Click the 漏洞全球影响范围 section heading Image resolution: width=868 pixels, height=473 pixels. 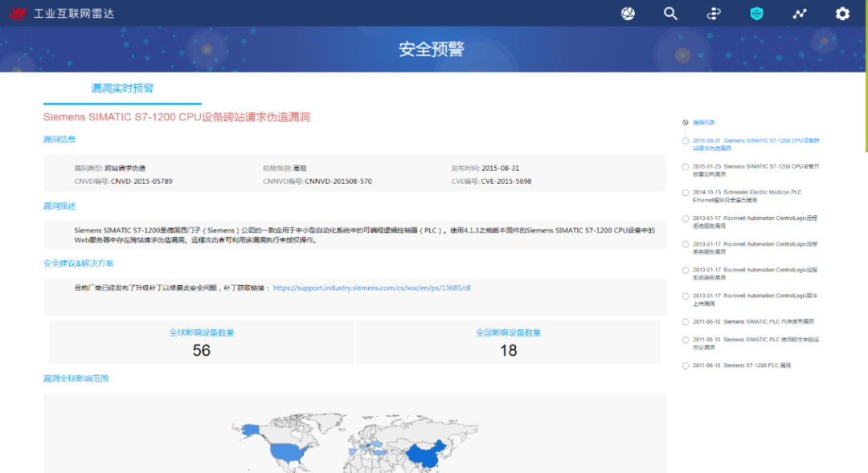(x=76, y=378)
